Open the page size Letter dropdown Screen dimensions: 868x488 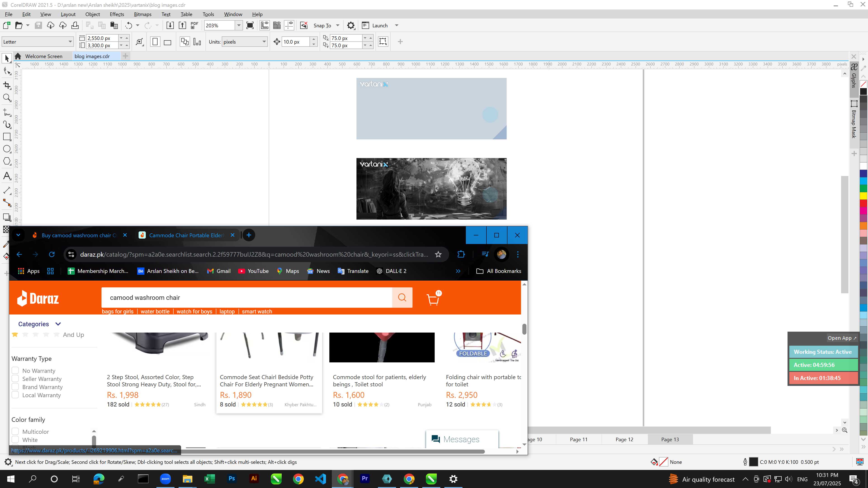pos(70,42)
